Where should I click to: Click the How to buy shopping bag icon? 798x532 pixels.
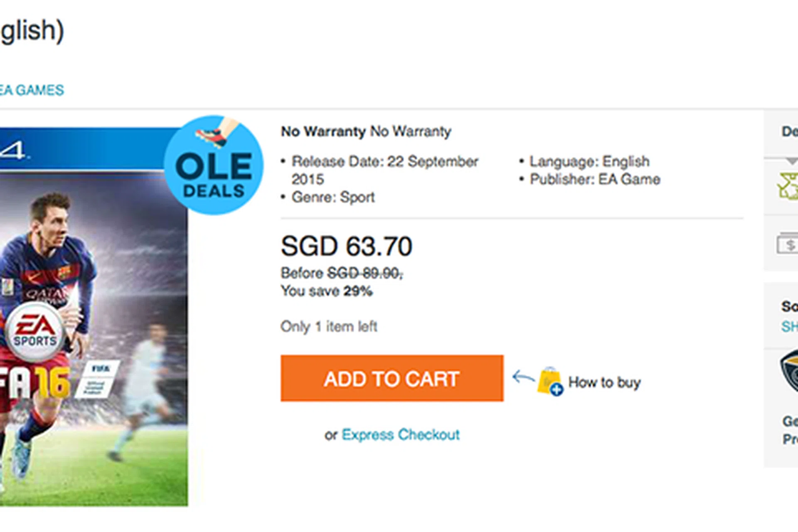549,381
